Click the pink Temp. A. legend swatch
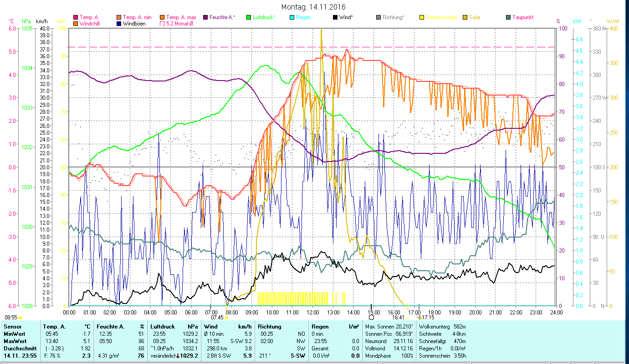 point(75,17)
